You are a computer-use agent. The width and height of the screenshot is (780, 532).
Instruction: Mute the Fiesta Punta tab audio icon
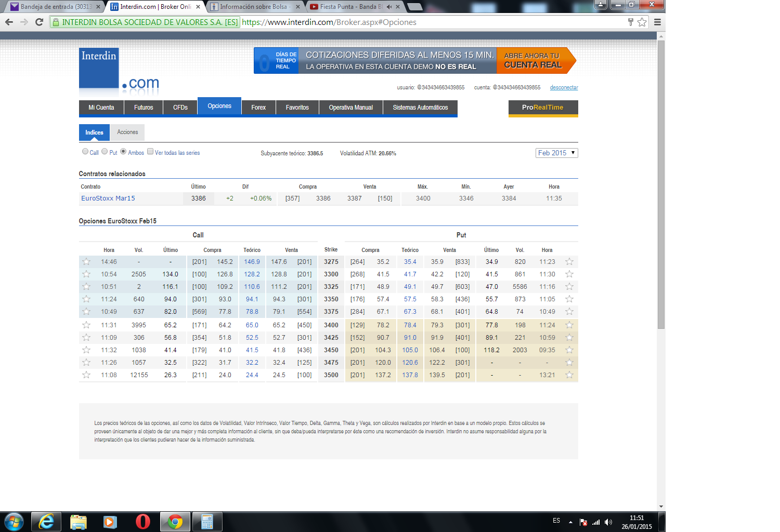[389, 7]
